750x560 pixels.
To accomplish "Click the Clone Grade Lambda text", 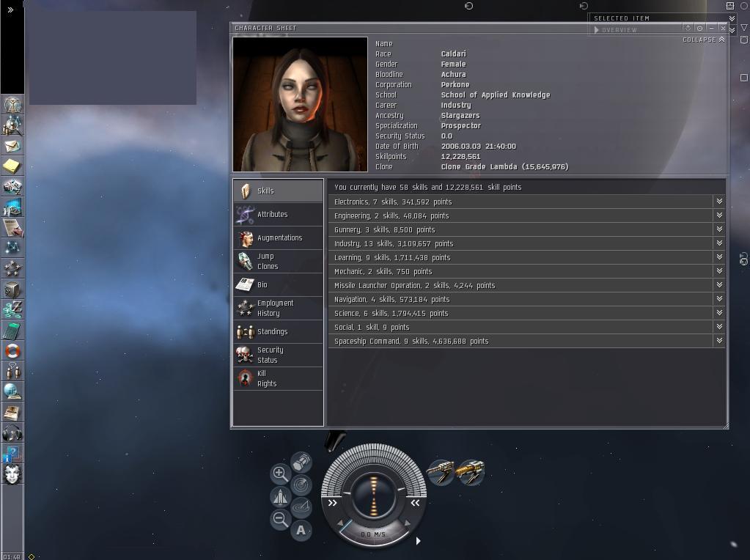I will (504, 166).
